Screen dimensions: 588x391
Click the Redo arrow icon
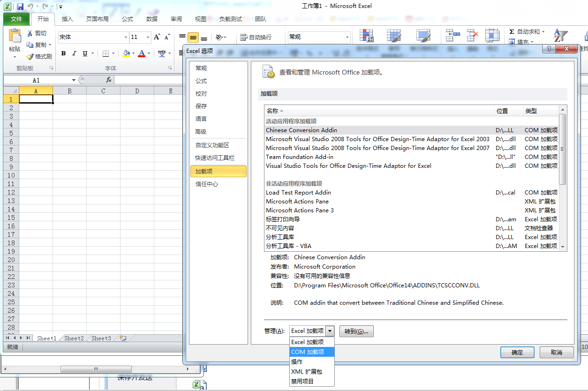point(45,7)
